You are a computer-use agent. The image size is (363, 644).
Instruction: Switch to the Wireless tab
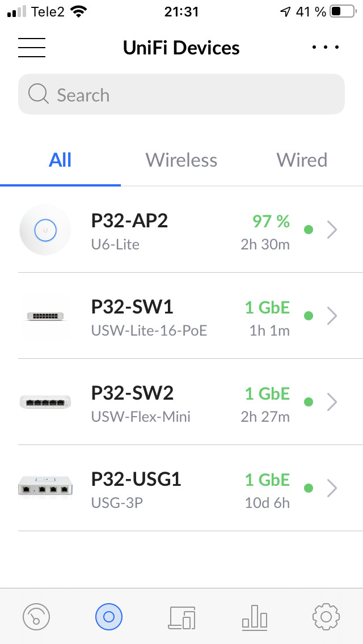pyautogui.click(x=181, y=160)
